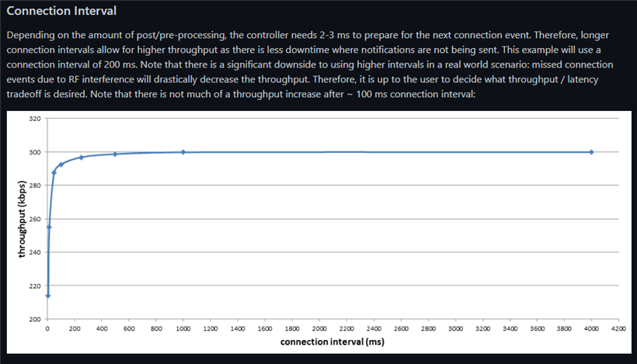
Task: Click the 3600 label on the x-axis
Action: pyautogui.click(x=536, y=328)
